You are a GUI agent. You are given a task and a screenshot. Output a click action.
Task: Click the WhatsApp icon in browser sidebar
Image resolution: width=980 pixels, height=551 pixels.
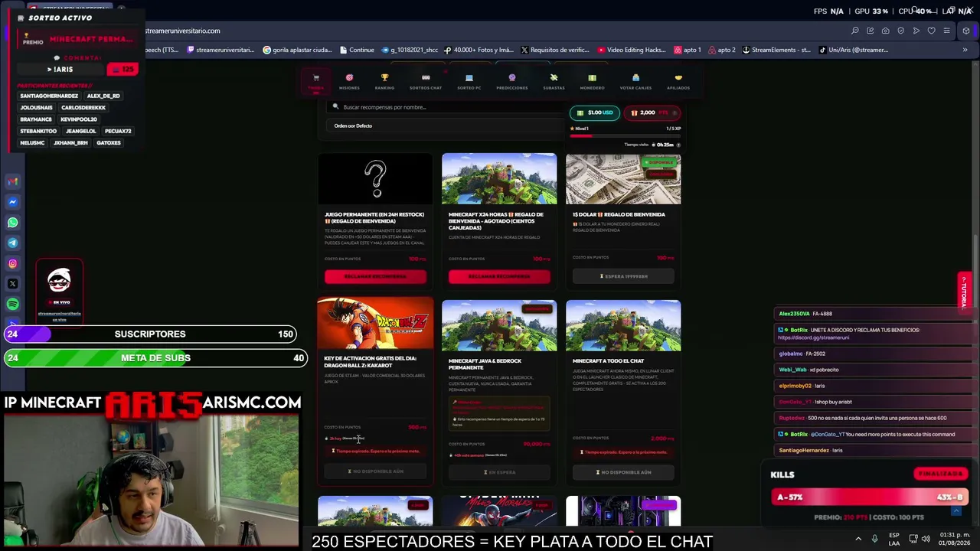coord(13,223)
